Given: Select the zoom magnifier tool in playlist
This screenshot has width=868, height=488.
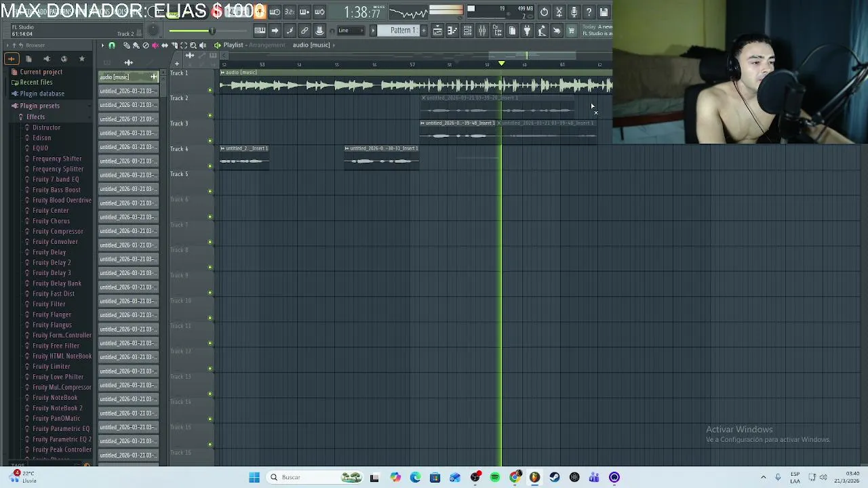Looking at the screenshot, I should (193, 45).
